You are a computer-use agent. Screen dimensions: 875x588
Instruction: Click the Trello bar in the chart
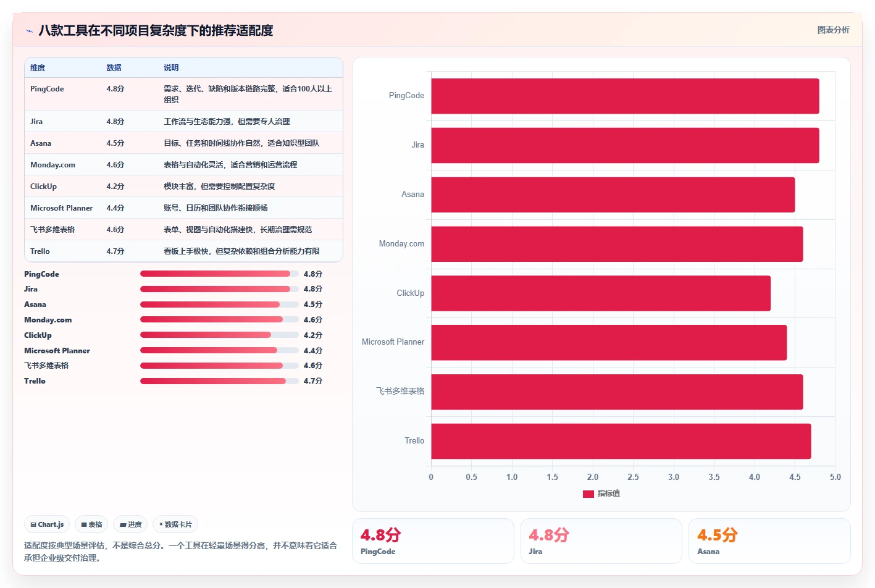pyautogui.click(x=621, y=441)
